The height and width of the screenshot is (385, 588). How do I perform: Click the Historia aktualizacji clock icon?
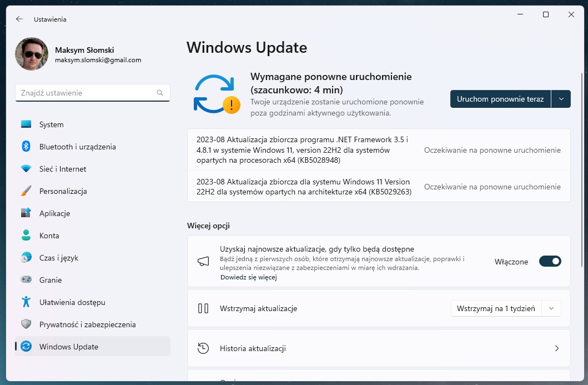click(x=203, y=348)
